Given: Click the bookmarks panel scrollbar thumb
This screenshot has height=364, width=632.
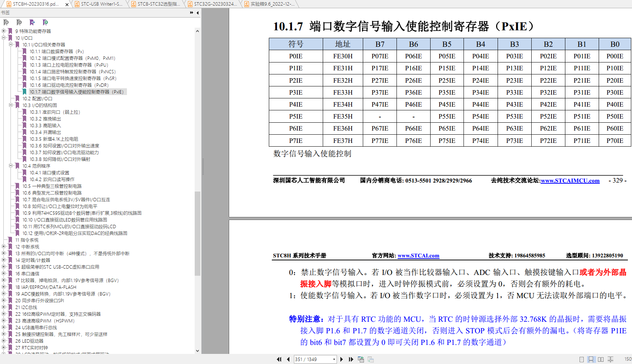Looking at the screenshot, I should point(197,233).
